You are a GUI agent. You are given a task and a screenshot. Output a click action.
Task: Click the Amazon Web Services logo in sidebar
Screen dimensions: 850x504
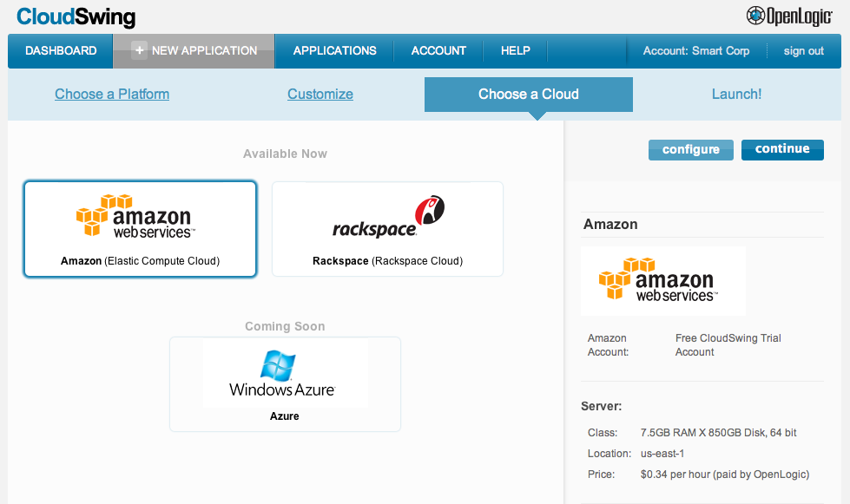click(x=663, y=281)
